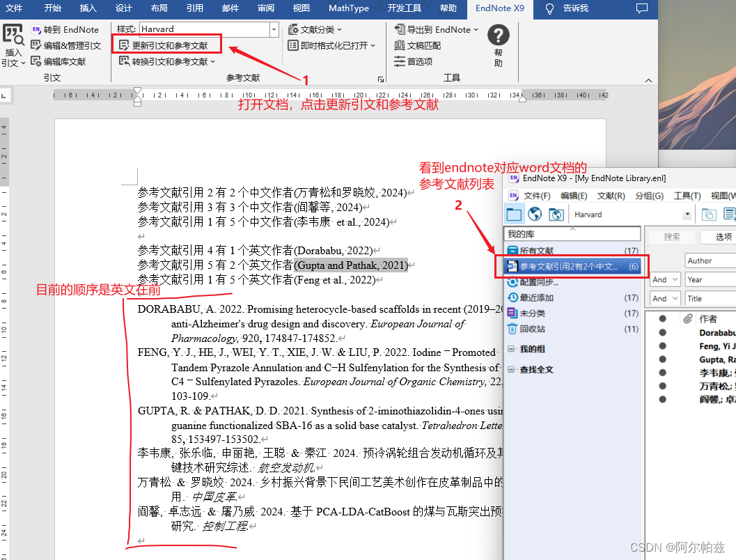
Task: Switch to the 插入 ribbon tab
Action: click(88, 8)
